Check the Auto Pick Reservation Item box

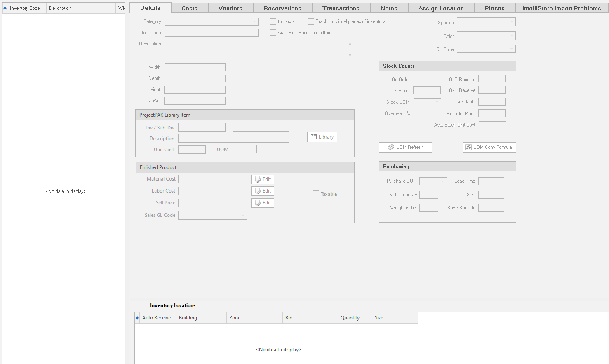coord(273,33)
